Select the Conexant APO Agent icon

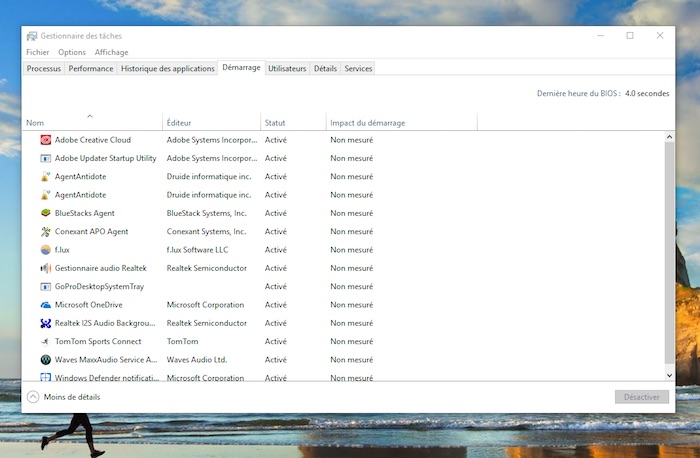tap(46, 231)
